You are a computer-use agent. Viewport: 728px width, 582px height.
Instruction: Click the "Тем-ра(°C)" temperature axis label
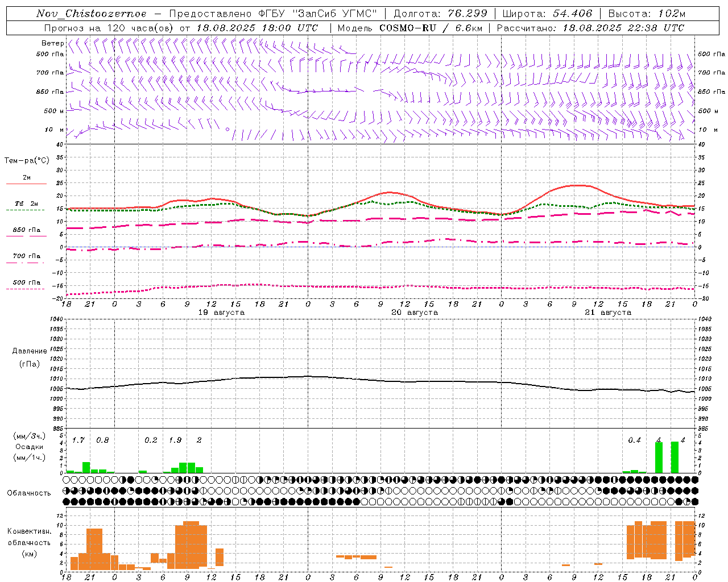click(x=27, y=161)
